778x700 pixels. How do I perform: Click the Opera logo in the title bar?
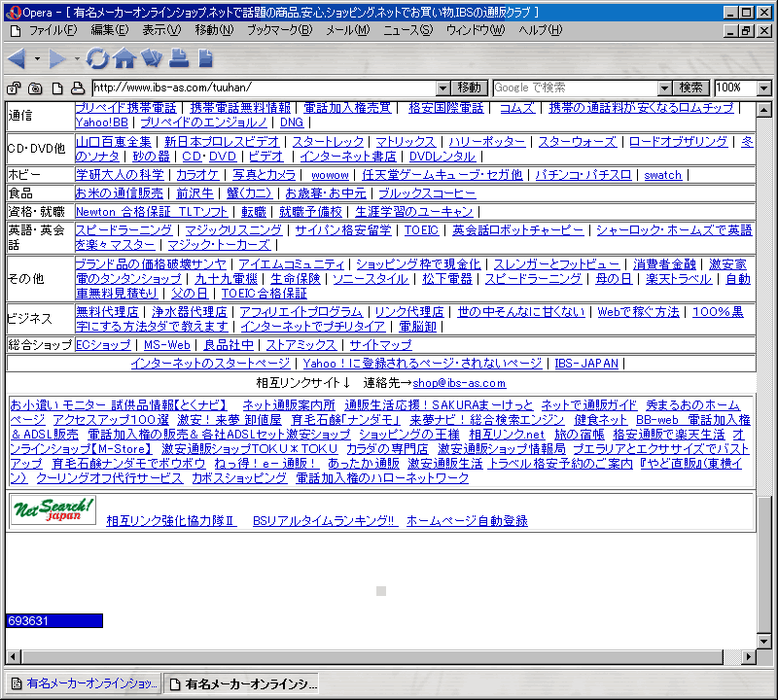click(x=14, y=13)
